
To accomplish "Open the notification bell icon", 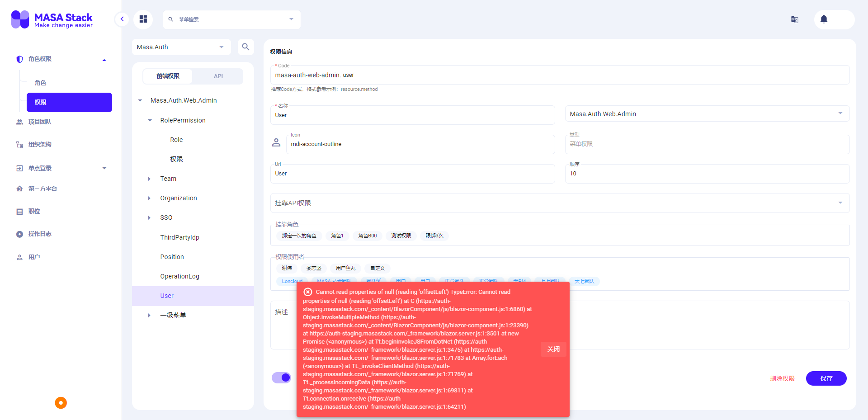I will [823, 19].
